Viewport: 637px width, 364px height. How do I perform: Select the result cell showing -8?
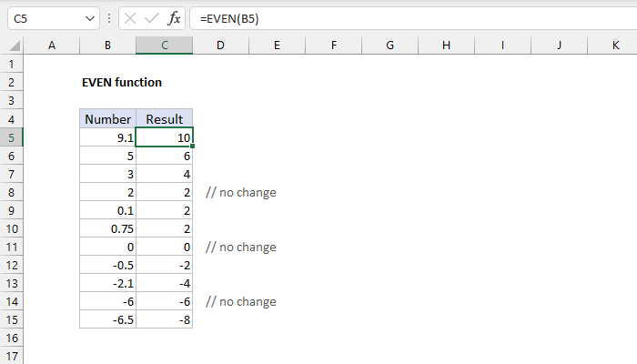click(164, 319)
